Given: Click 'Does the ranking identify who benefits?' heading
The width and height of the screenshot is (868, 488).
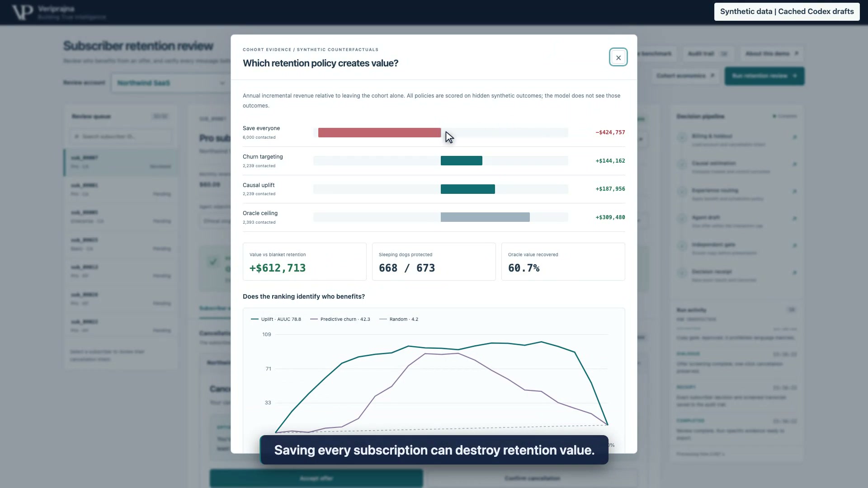Looking at the screenshot, I should (304, 296).
